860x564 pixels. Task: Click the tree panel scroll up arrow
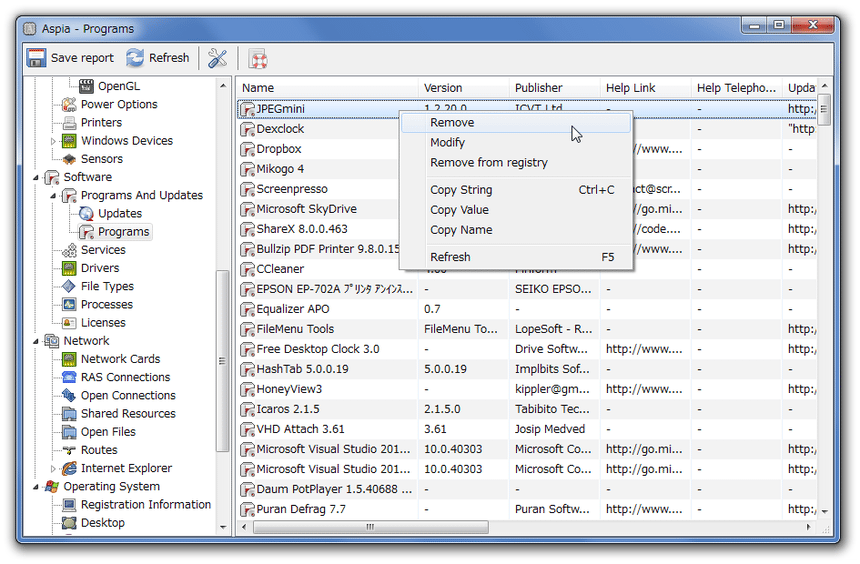click(223, 86)
